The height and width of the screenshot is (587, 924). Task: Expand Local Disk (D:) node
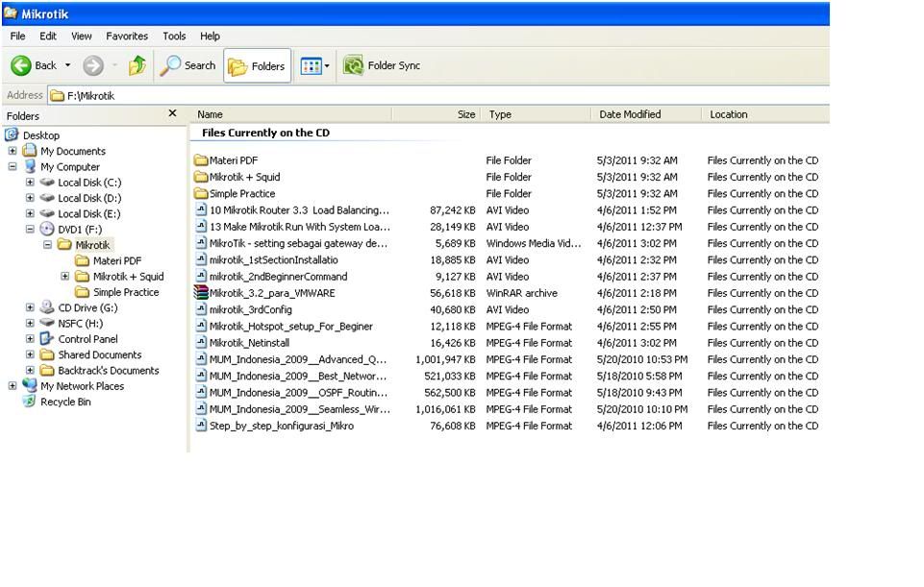[30, 198]
